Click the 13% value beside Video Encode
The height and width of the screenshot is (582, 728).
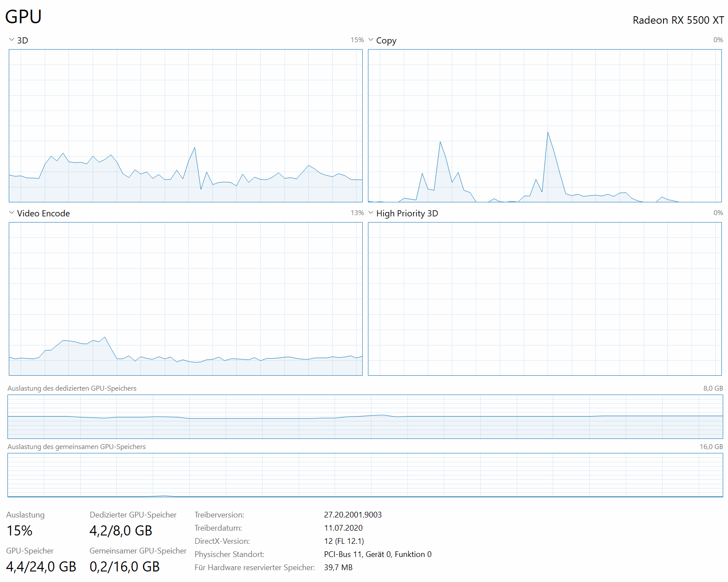(357, 213)
